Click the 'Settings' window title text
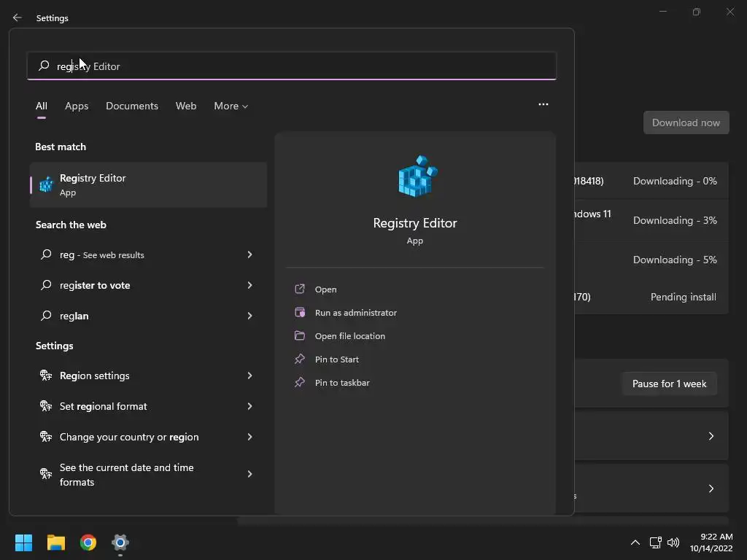This screenshot has width=747, height=560. [x=53, y=17]
